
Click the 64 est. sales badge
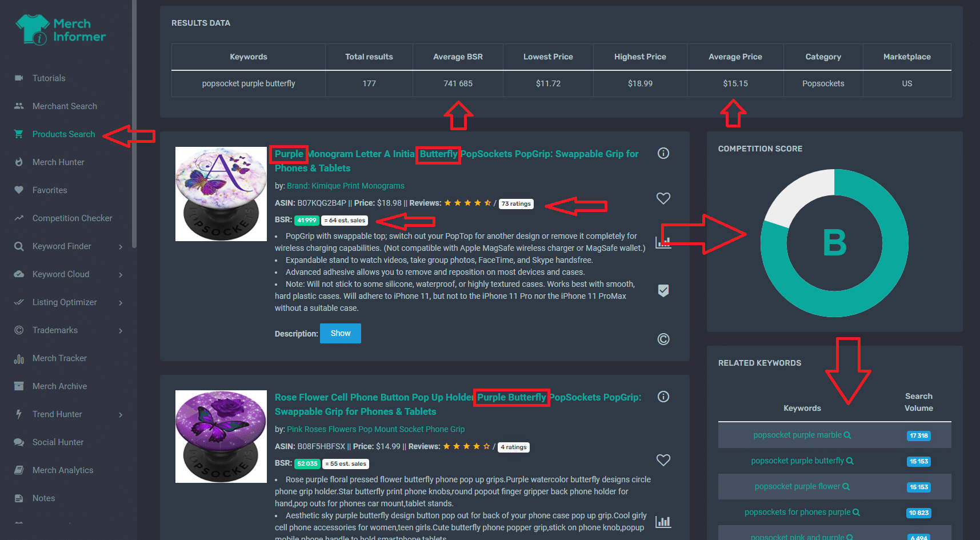pos(345,220)
